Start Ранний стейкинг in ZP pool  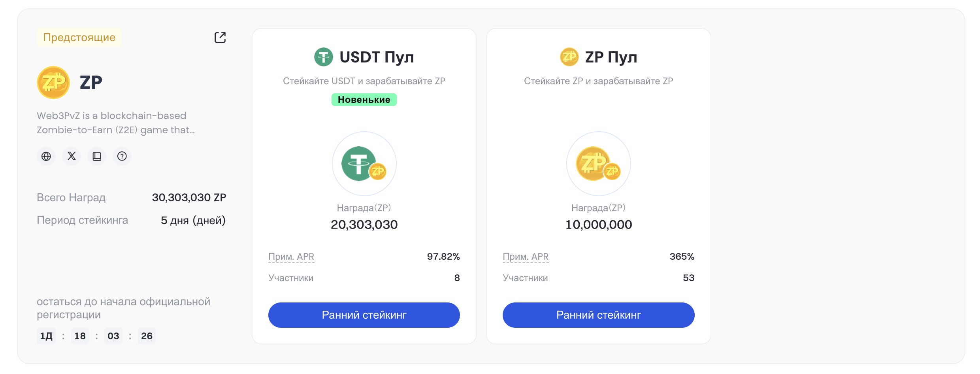599,315
